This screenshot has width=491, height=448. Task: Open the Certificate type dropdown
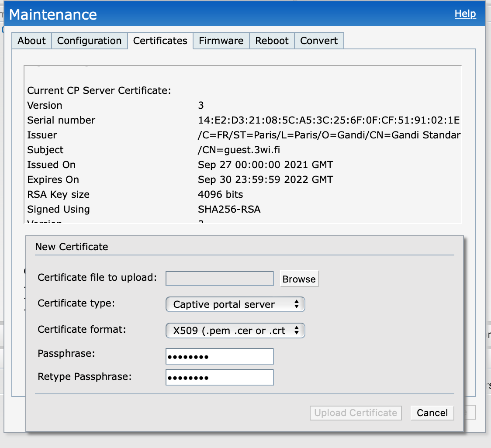(x=235, y=304)
